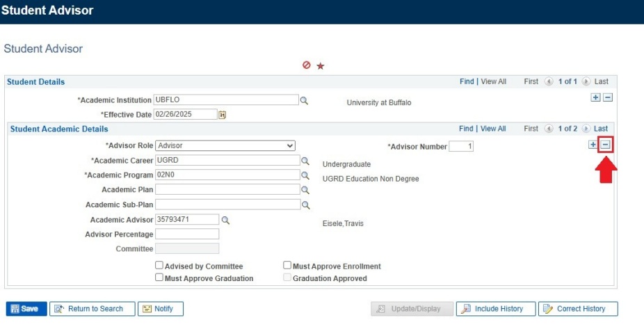This screenshot has width=644, height=327.
Task: Click View All in Student Details
Action: 493,81
